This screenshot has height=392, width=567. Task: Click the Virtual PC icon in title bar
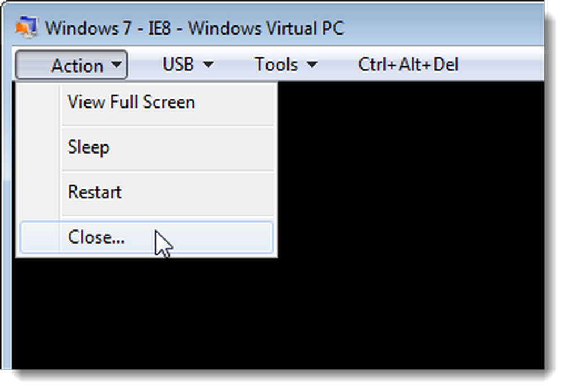coord(26,27)
